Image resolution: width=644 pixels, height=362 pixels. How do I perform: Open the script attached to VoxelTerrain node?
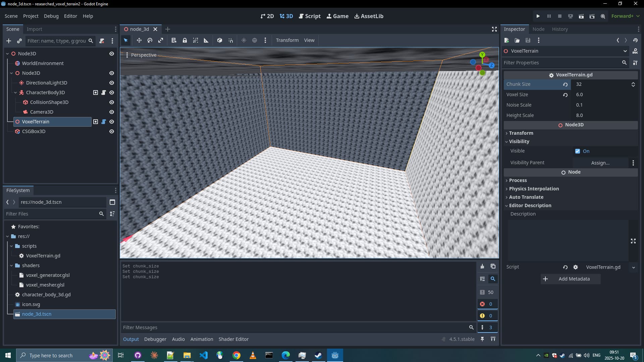[104, 122]
